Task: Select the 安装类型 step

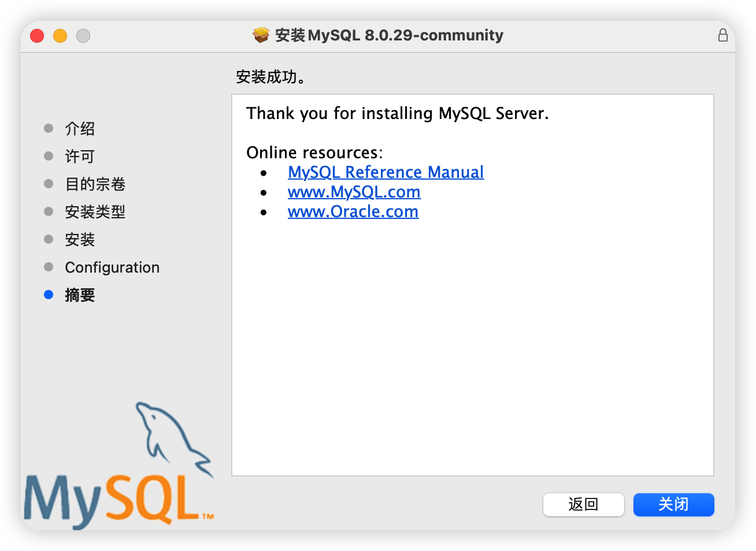Action: coord(95,211)
